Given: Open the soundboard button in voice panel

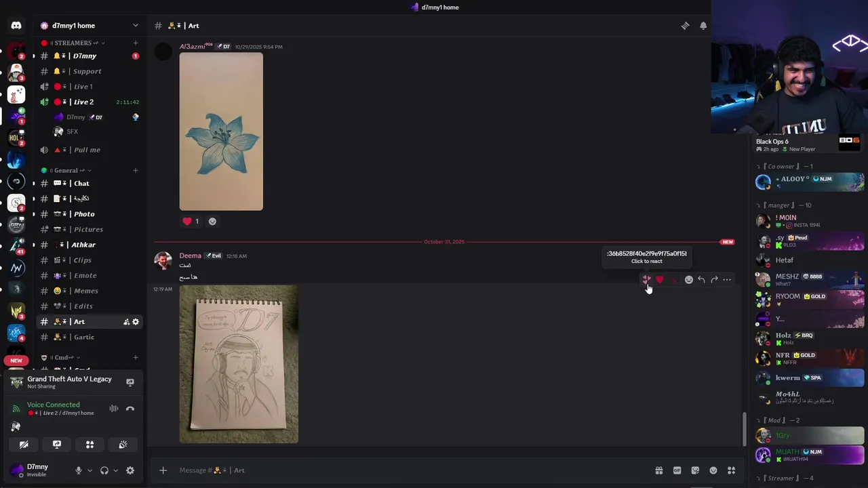Looking at the screenshot, I should tap(123, 445).
